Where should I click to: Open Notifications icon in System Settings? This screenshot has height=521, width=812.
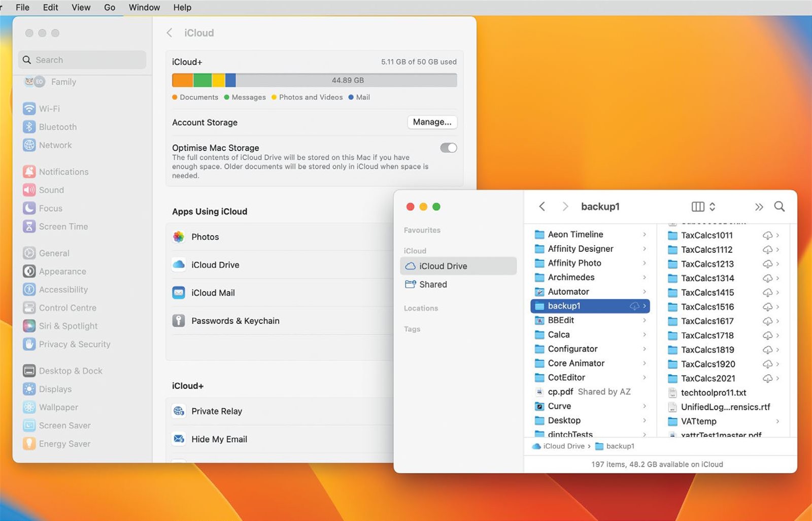29,172
